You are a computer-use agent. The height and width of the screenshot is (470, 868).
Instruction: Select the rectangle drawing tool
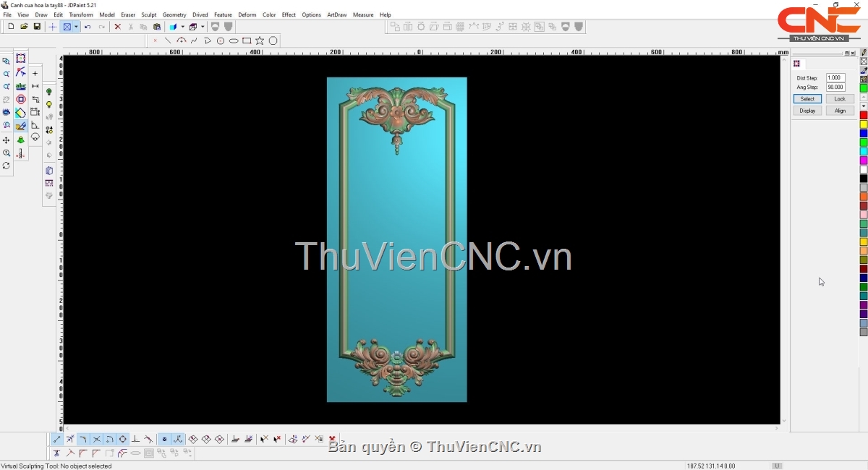[x=247, y=40]
